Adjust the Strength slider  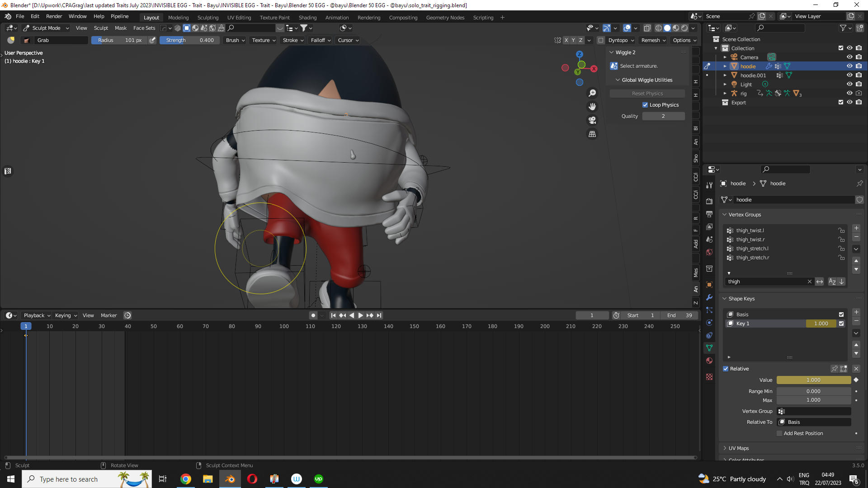click(x=189, y=40)
